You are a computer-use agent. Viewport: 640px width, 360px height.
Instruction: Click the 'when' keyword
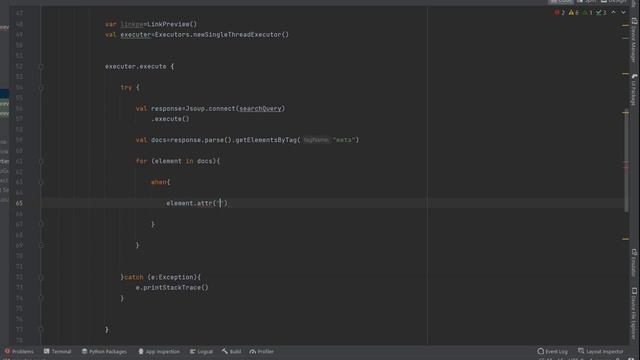pos(158,182)
